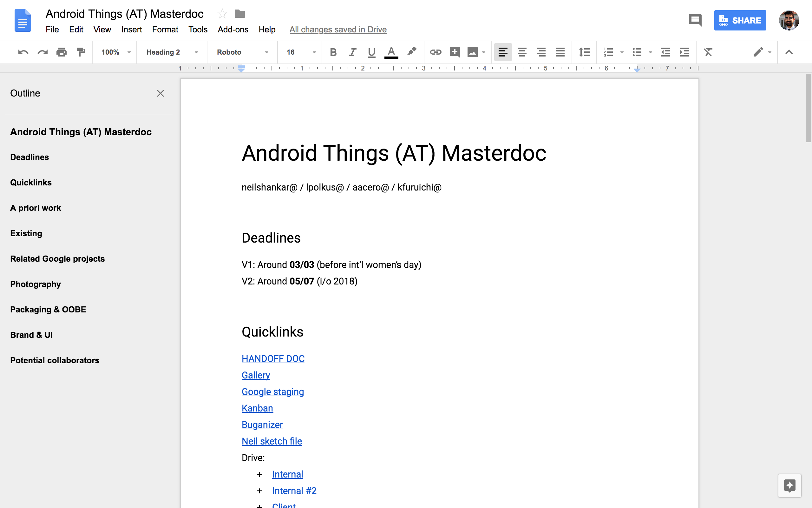Click the Insert image icon
Viewport: 812px width, 508px height.
[472, 52]
